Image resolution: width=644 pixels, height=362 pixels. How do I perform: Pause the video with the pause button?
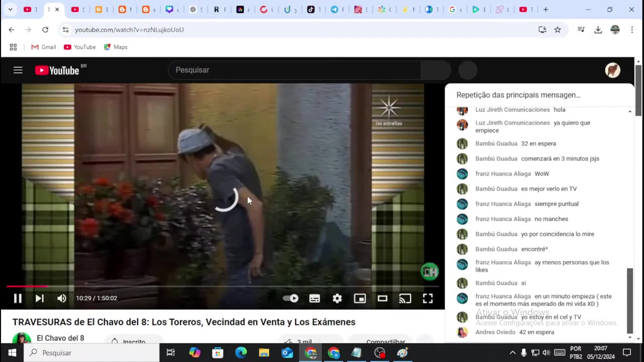pos(18,298)
